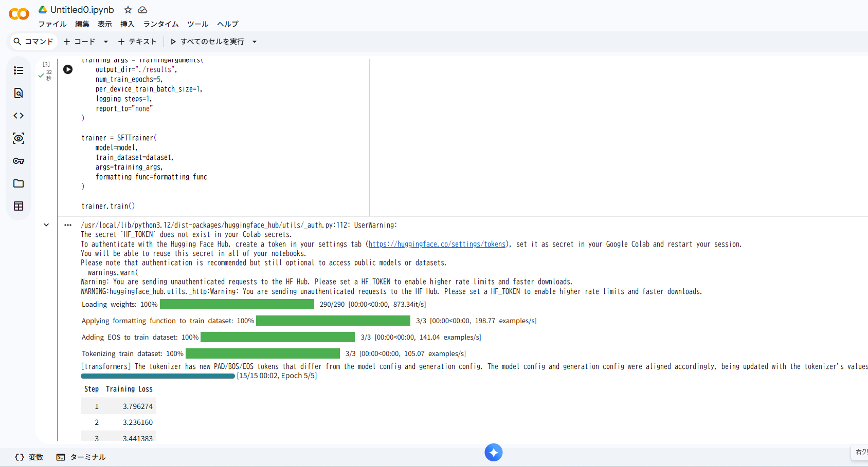The image size is (868, 467).
Task: Open the table of contents panel
Action: pos(19,70)
